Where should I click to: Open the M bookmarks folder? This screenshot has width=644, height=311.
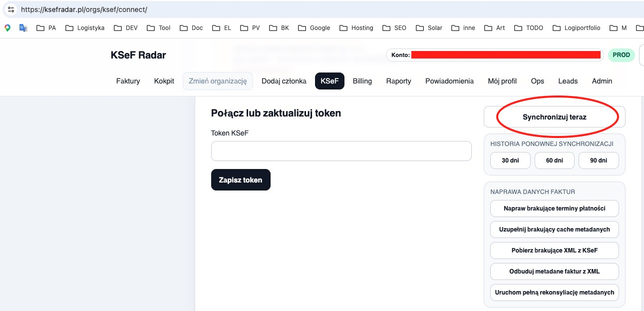[x=618, y=28]
